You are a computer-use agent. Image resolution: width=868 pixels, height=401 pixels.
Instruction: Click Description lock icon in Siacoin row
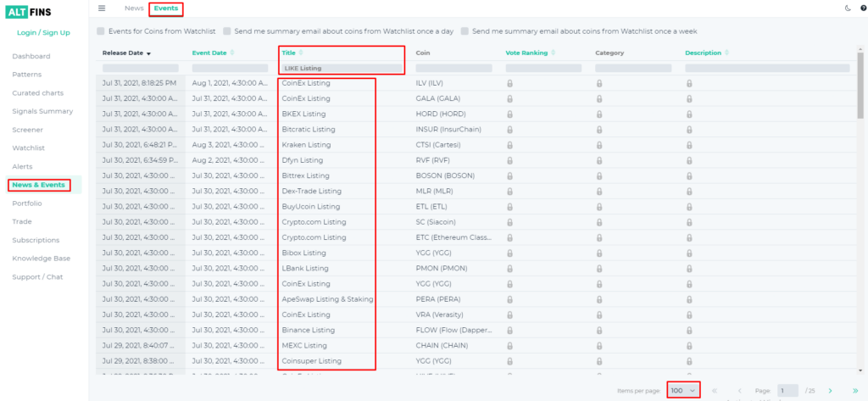pyautogui.click(x=689, y=222)
